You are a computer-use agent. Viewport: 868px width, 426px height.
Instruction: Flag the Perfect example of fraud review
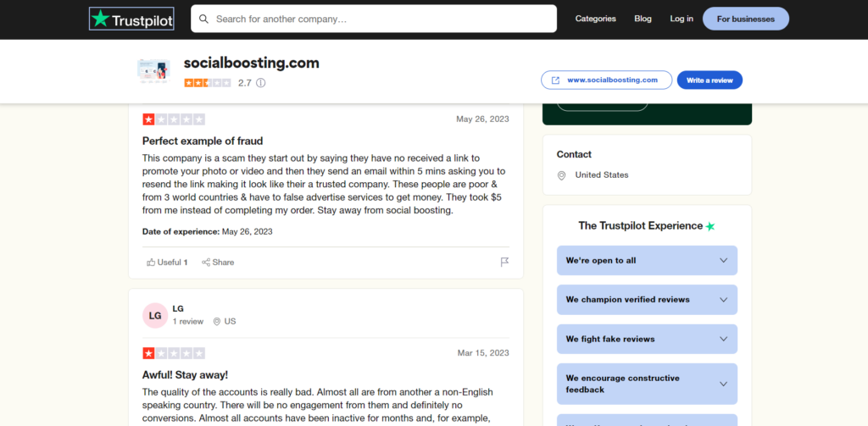[504, 263]
